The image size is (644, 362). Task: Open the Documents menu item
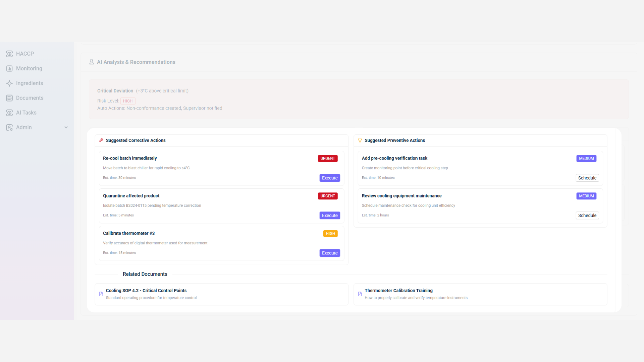tap(30, 98)
